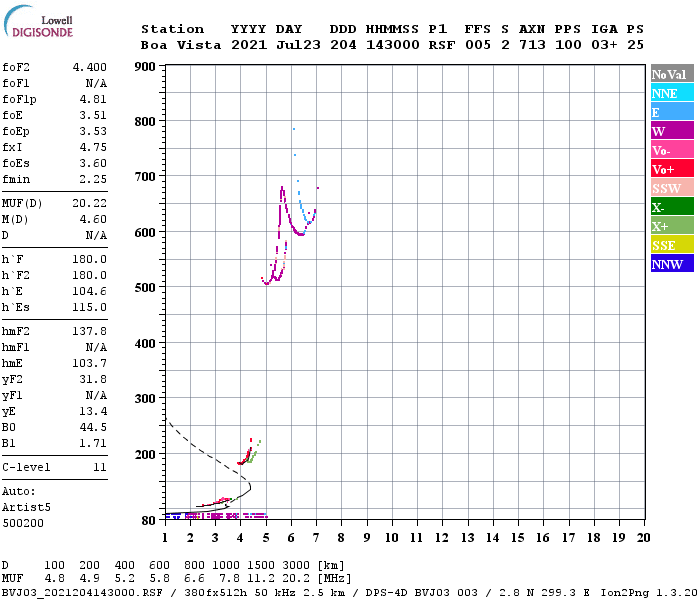Click the Jul23 date in header
700x600 pixels.
tap(298, 45)
